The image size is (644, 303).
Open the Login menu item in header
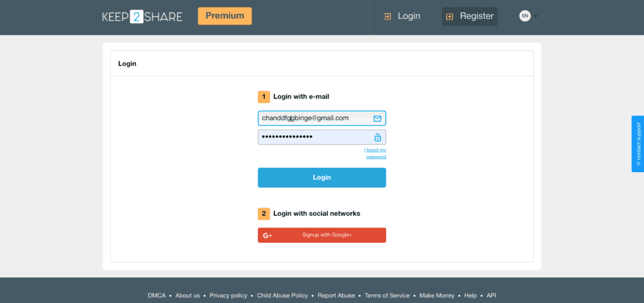[409, 16]
